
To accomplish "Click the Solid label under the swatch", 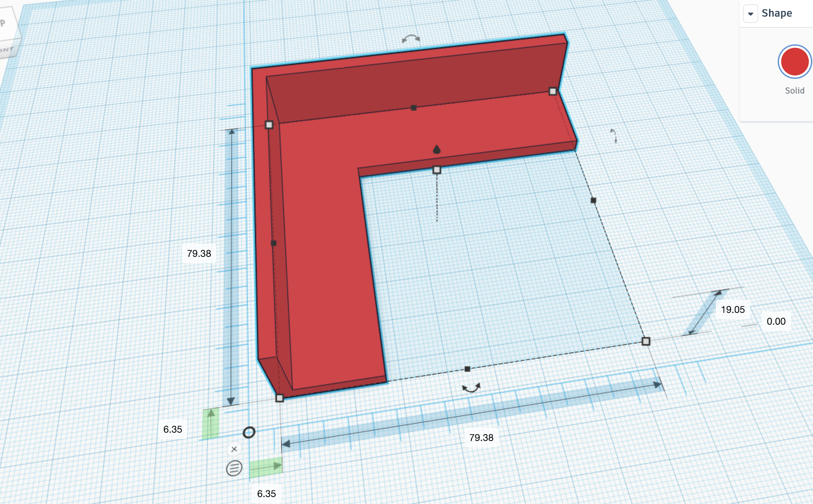I will point(794,91).
